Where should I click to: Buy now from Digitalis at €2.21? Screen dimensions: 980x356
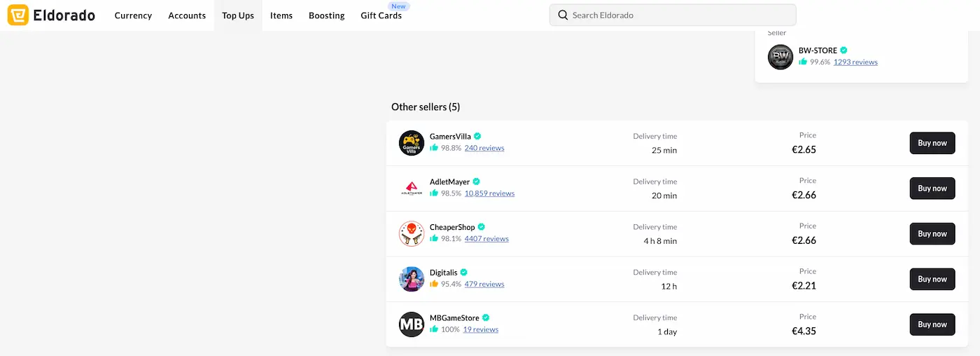coord(932,279)
